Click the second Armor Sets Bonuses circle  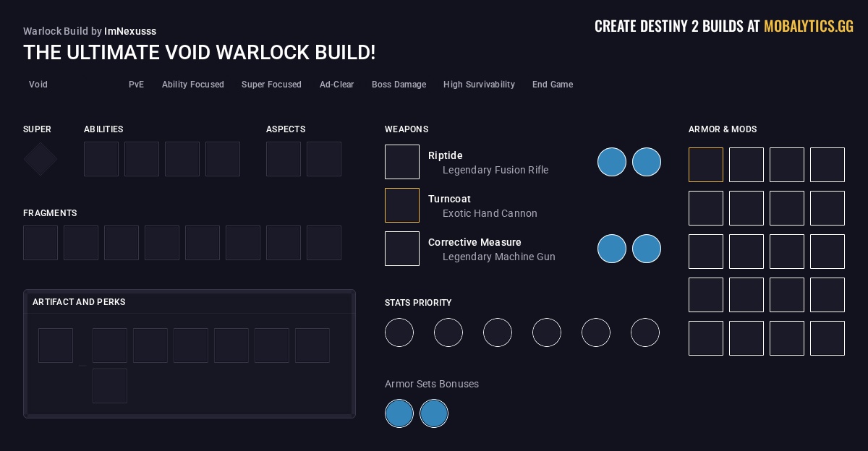(434, 414)
